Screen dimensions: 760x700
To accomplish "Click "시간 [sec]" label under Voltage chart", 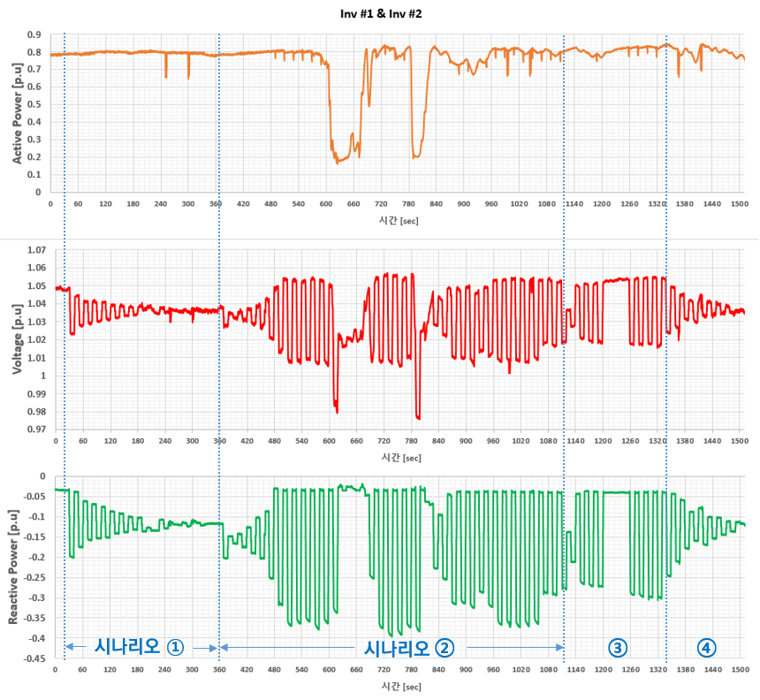I will click(x=401, y=458).
